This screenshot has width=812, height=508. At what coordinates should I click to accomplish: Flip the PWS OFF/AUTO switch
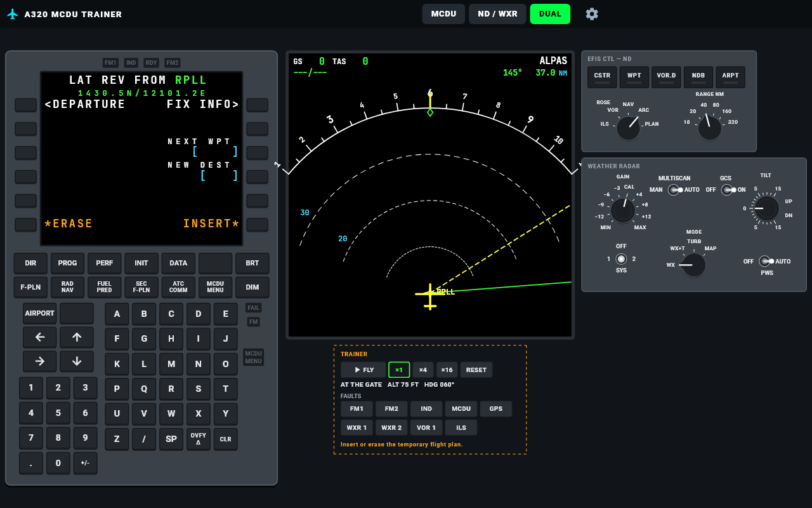765,261
